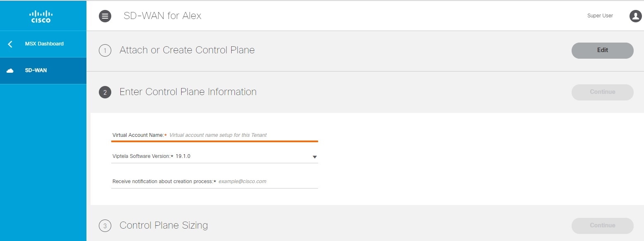Expand Attach or Create Control Plane section
Screen dimensions: 644x241
187,50
